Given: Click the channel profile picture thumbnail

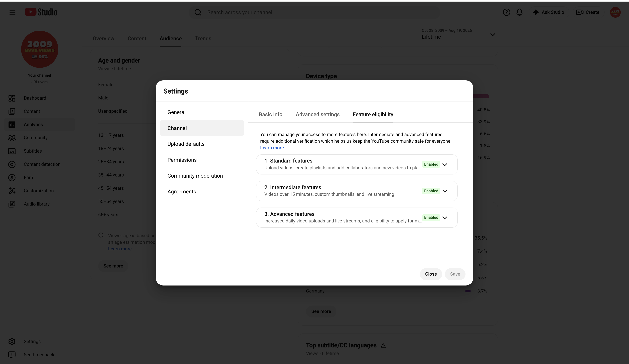Looking at the screenshot, I should tap(40, 49).
